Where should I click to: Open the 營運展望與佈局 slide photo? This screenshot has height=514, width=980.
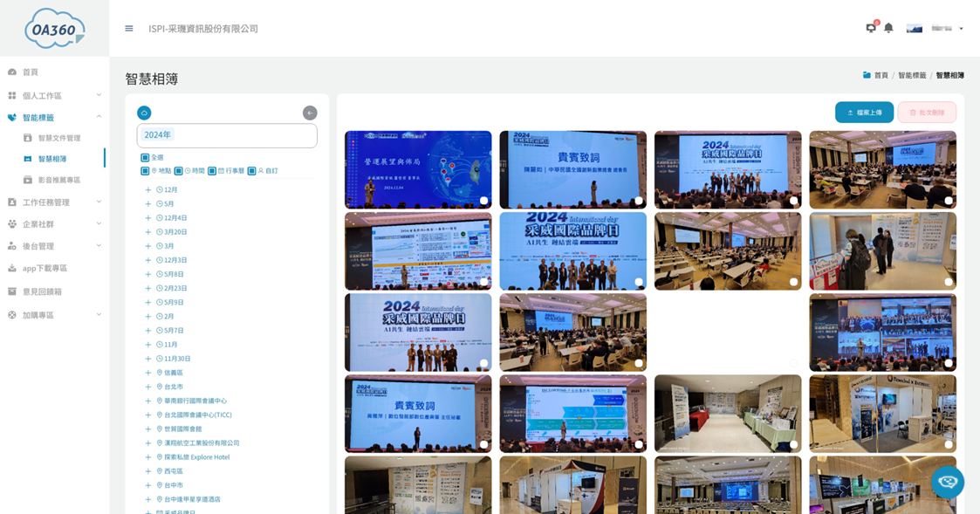pos(418,169)
